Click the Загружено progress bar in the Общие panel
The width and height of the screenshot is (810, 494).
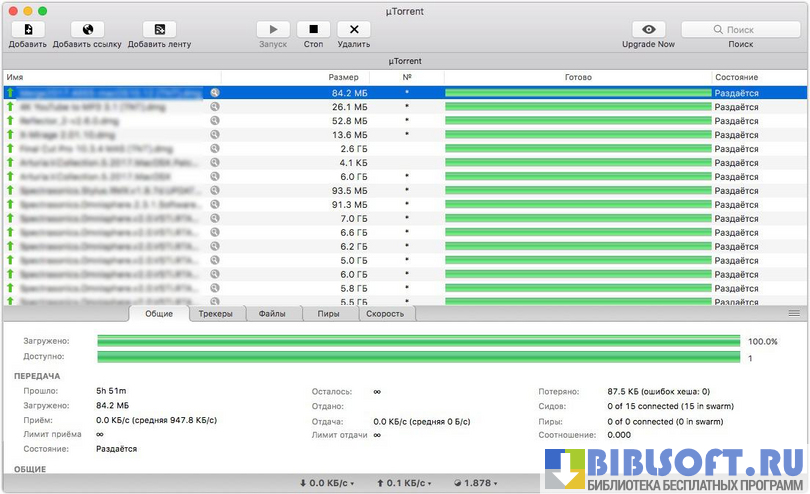pyautogui.click(x=418, y=341)
